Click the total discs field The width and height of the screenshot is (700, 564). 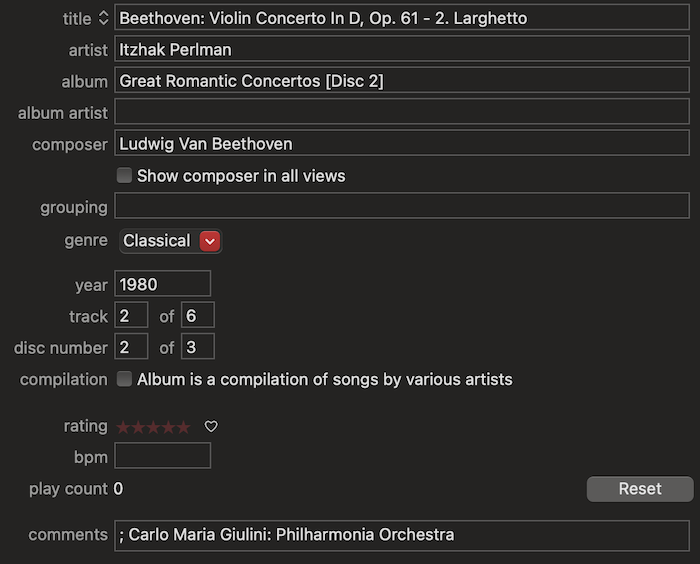pos(197,347)
